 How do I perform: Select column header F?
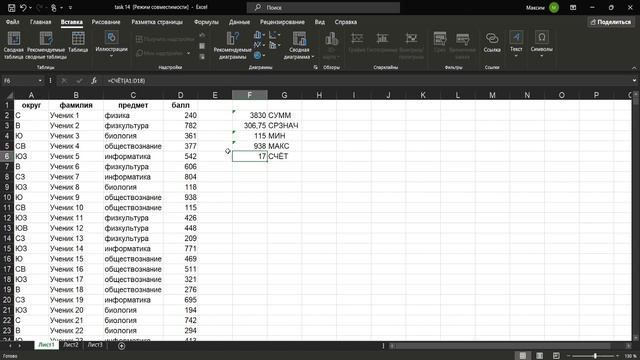(249, 95)
